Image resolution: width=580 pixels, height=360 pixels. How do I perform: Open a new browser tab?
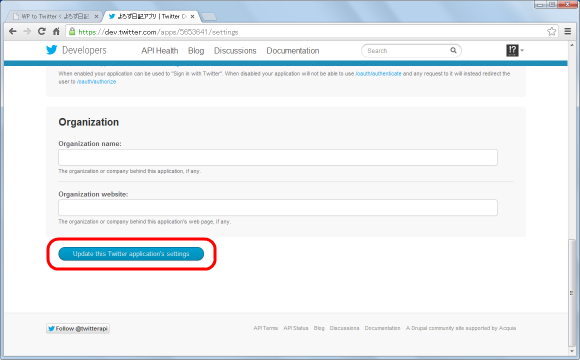209,17
